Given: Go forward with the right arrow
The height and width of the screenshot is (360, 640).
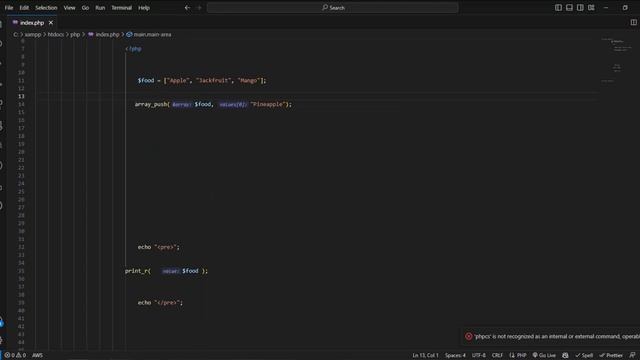Looking at the screenshot, I should [x=199, y=7].
